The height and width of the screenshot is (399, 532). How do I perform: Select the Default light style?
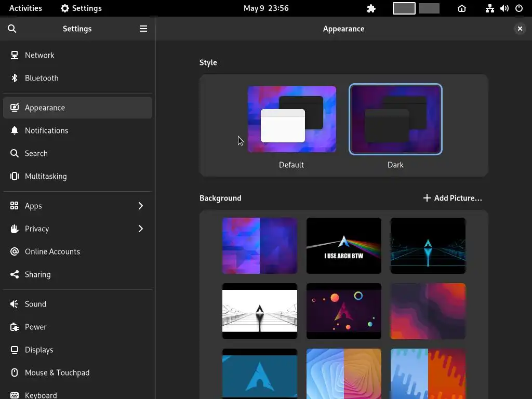click(x=292, y=119)
